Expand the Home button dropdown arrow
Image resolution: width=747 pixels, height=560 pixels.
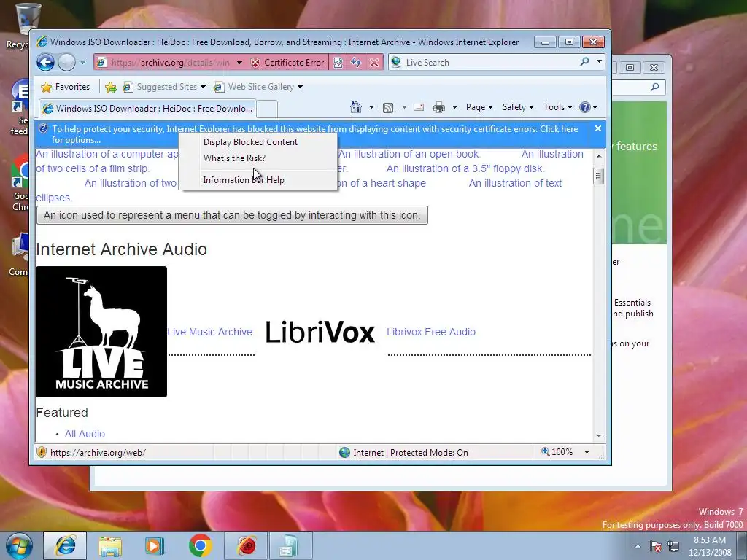(x=371, y=107)
